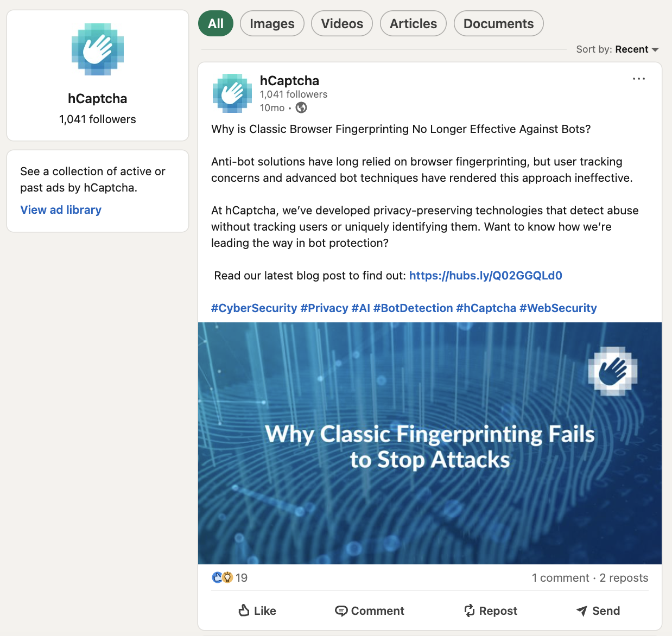The width and height of the screenshot is (672, 636).
Task: Show the 1 comment link
Action: click(x=560, y=578)
